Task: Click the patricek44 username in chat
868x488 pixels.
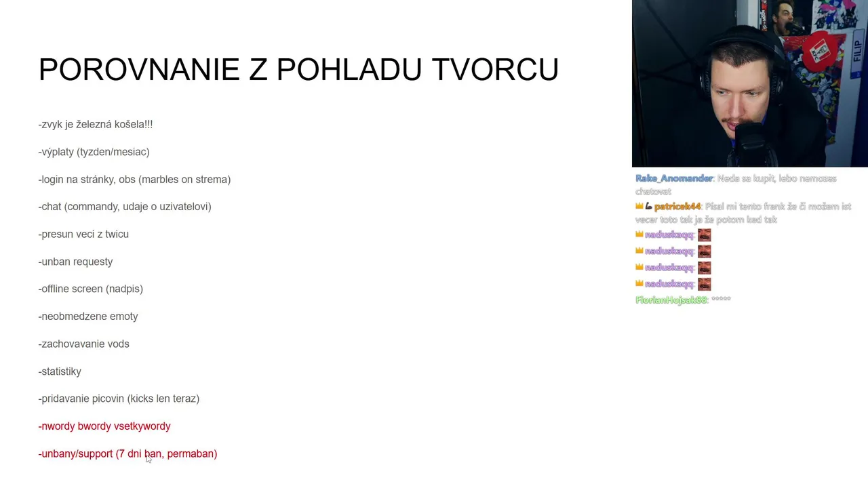Action: click(x=677, y=206)
